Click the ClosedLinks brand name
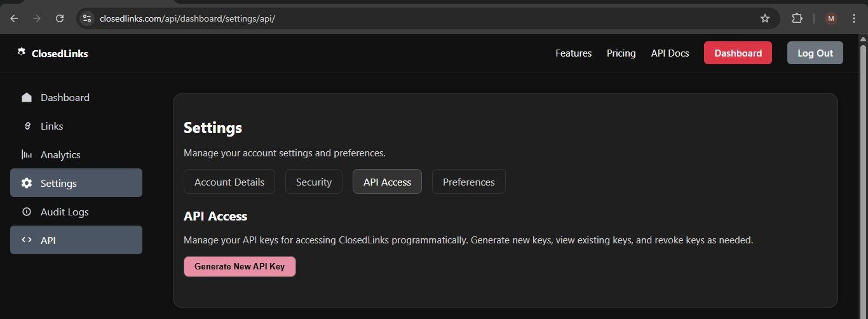The image size is (868, 319). pos(60,53)
